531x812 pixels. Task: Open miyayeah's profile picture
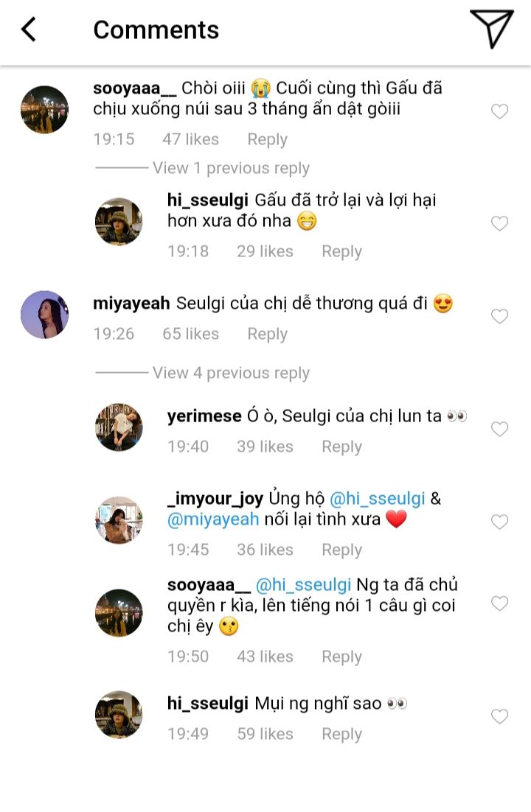44,315
